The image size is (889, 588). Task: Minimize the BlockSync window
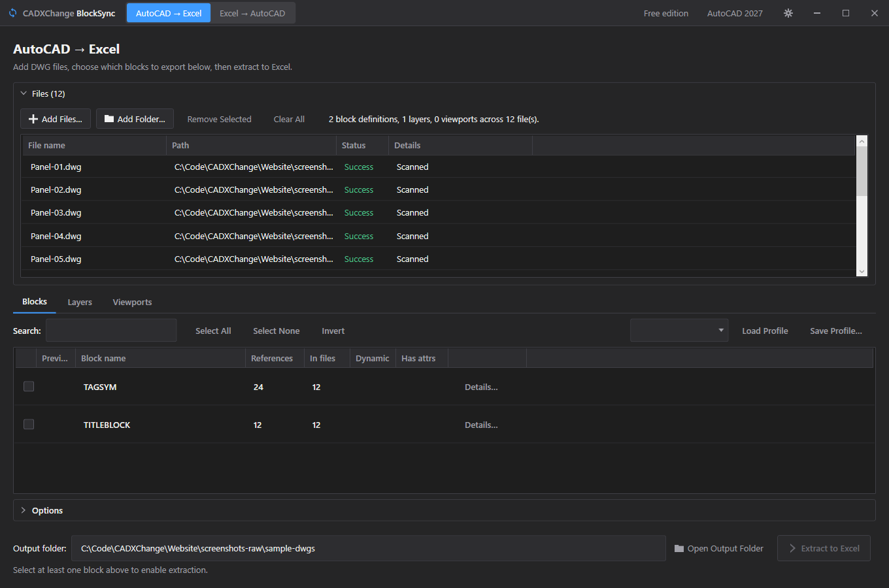coord(817,13)
